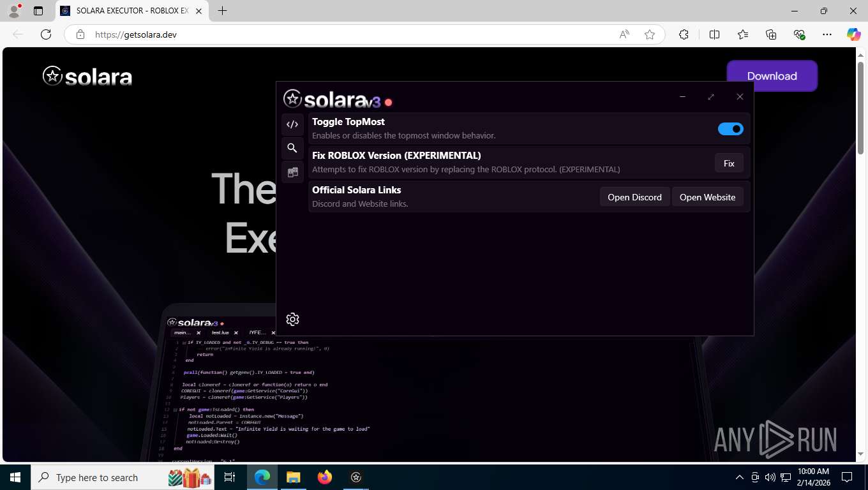Click the purple Download button on webpage
The image size is (868, 490).
coord(772,76)
